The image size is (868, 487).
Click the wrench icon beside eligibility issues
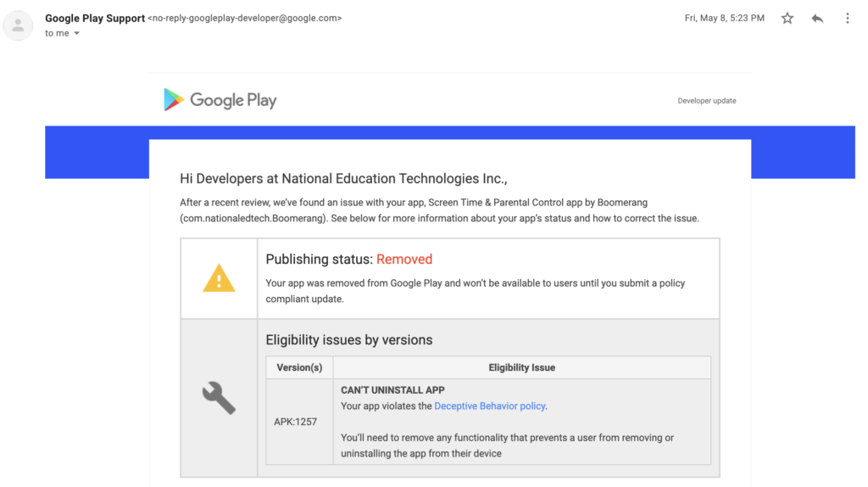point(219,397)
